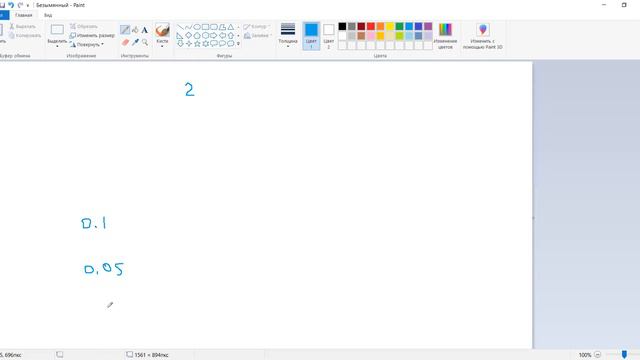Click the 100% zoom level text
Image resolution: width=640 pixels, height=360 pixels.
click(x=585, y=355)
